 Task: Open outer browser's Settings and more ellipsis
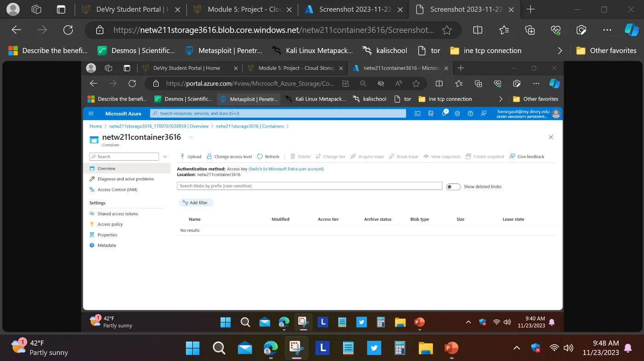(x=607, y=30)
